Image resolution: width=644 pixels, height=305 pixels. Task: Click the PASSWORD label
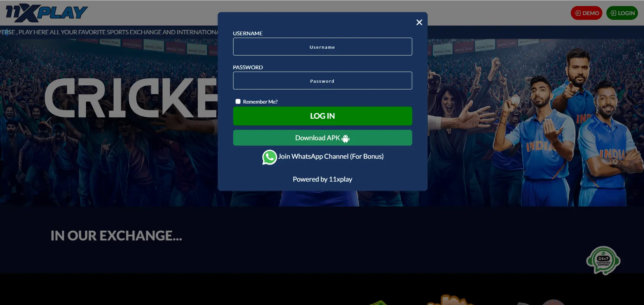coord(248,67)
